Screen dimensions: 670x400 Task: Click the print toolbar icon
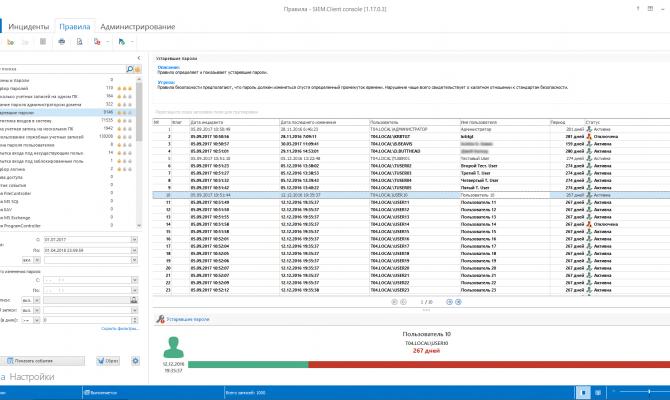pos(62,41)
